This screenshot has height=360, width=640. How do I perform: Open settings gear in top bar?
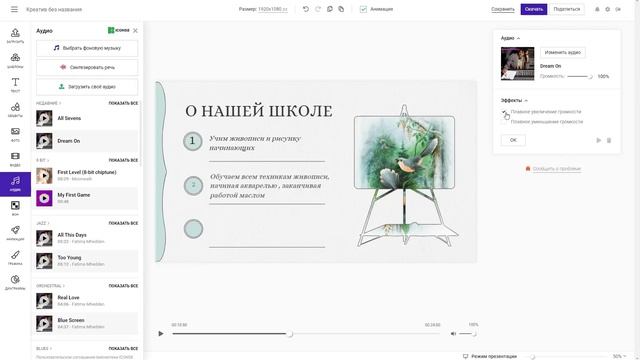pyautogui.click(x=607, y=9)
